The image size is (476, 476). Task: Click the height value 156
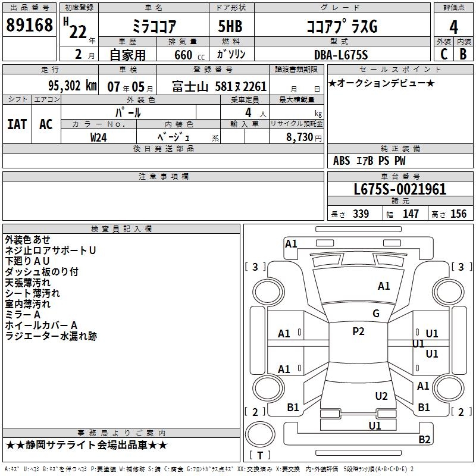(x=458, y=214)
